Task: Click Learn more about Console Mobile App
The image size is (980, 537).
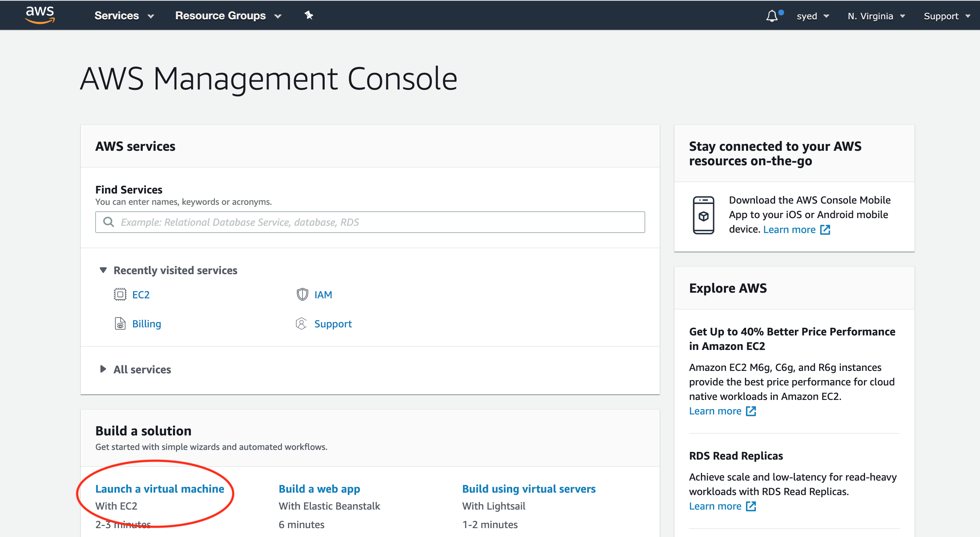Action: 789,229
